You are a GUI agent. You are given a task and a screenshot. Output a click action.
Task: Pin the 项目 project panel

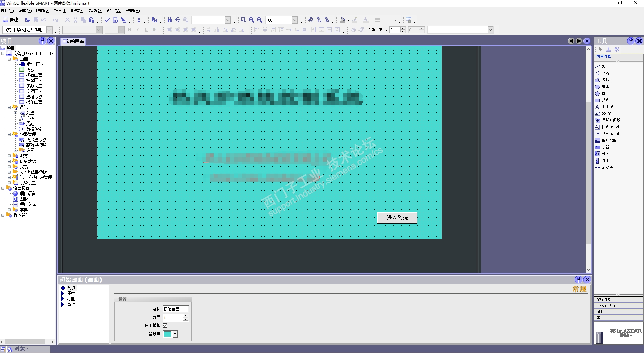42,41
